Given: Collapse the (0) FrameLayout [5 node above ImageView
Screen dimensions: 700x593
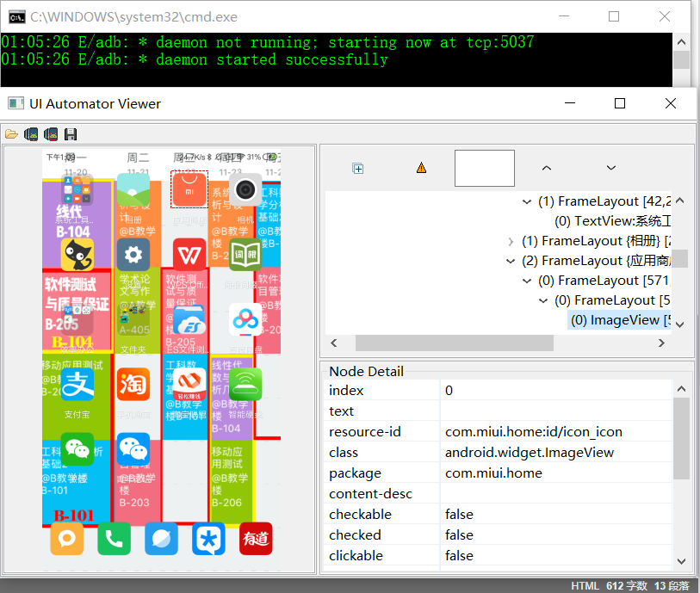Looking at the screenshot, I should (543, 300).
